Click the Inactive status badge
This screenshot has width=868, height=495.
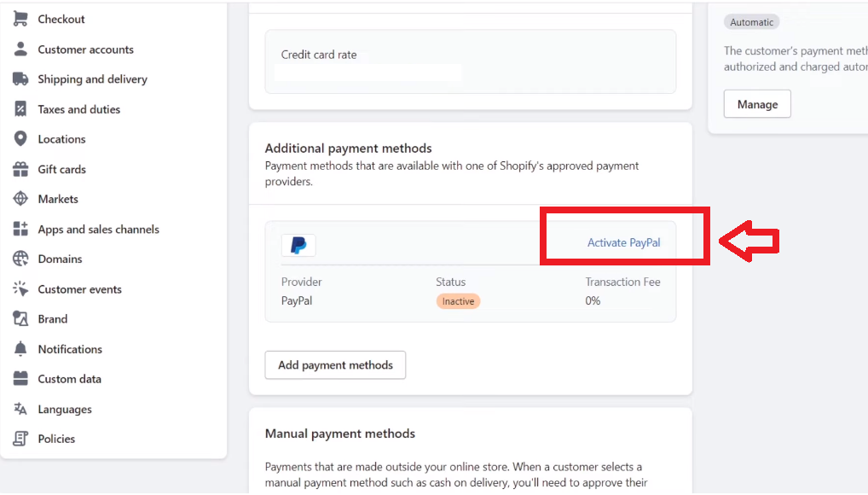point(458,301)
